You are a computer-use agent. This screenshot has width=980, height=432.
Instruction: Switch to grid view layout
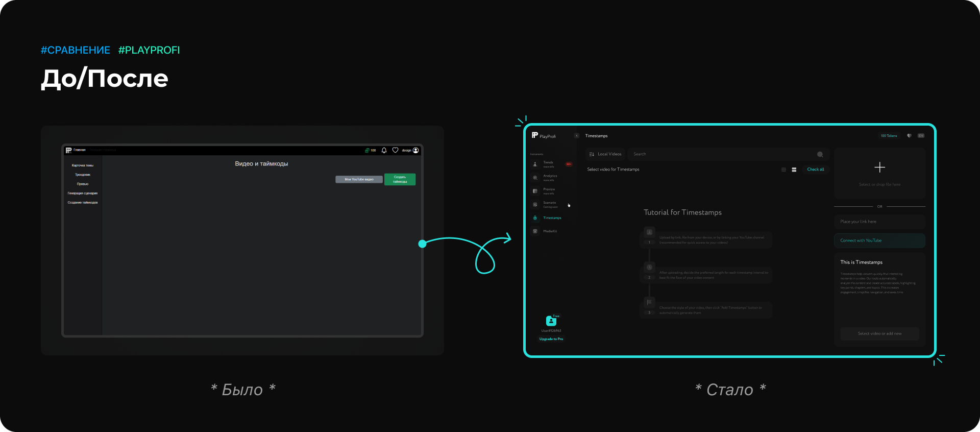coord(783,170)
